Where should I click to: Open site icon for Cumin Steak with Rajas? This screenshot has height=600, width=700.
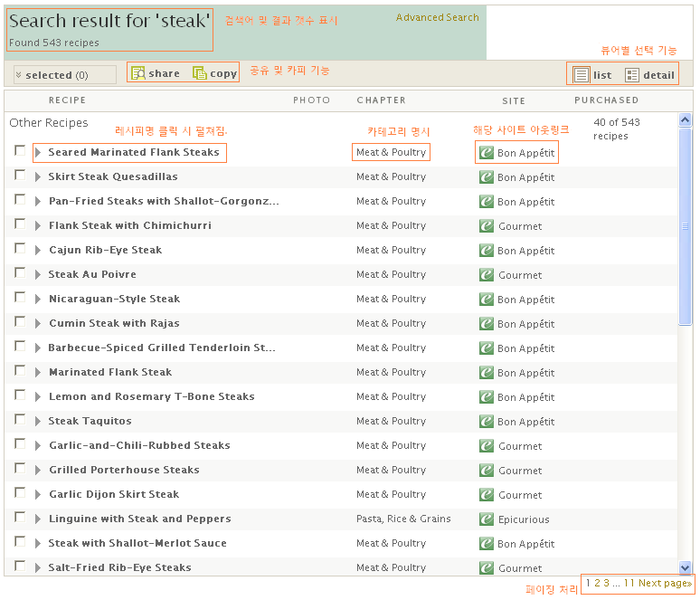487,324
